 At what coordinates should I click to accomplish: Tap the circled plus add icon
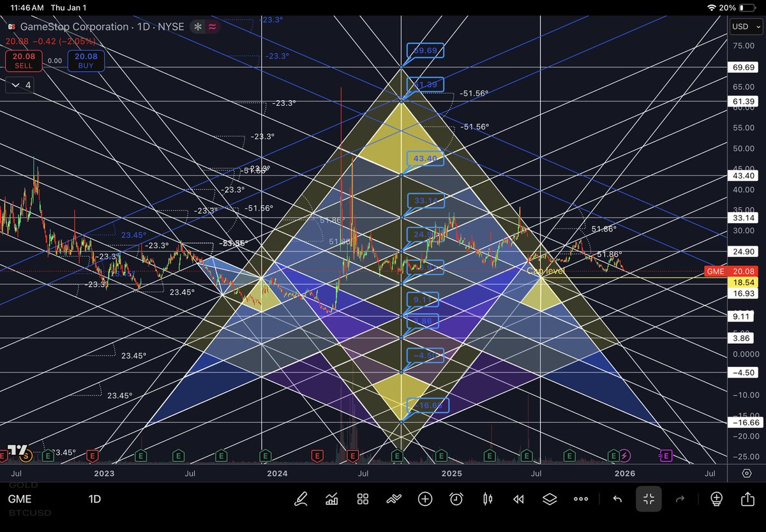pyautogui.click(x=425, y=499)
